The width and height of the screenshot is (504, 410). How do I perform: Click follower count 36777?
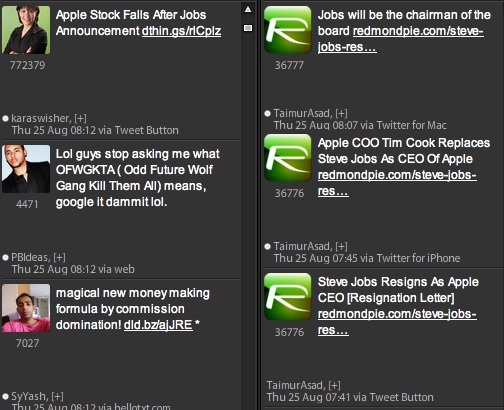(289, 65)
